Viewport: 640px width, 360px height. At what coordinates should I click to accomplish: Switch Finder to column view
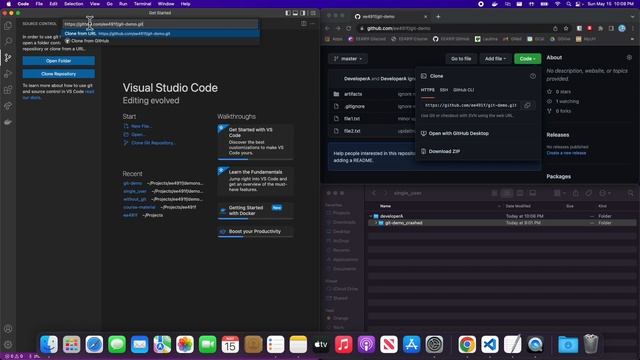[x=520, y=193]
